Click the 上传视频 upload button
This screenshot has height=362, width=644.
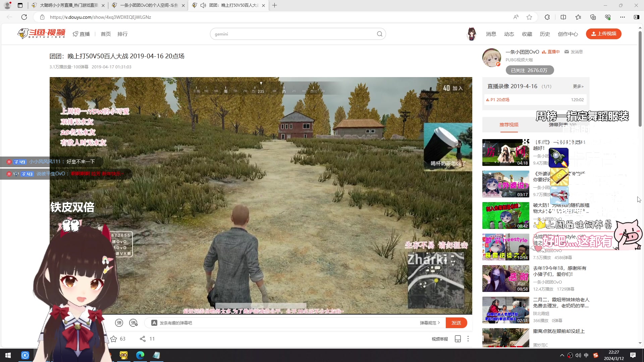604,34
